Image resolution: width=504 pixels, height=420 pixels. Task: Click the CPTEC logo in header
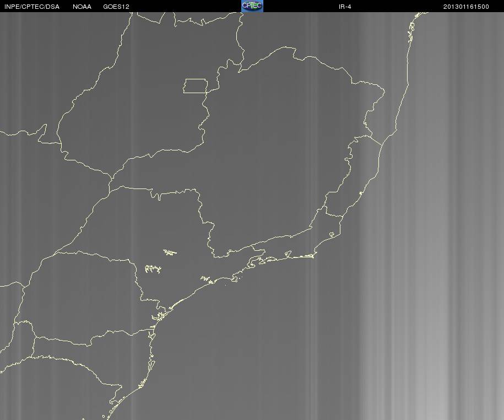coord(252,6)
